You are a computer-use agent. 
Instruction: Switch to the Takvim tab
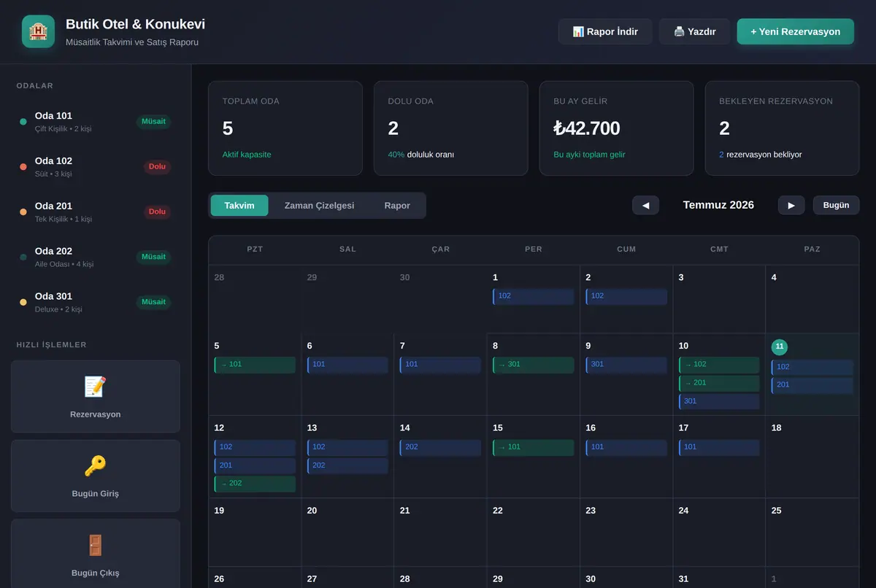pos(239,206)
